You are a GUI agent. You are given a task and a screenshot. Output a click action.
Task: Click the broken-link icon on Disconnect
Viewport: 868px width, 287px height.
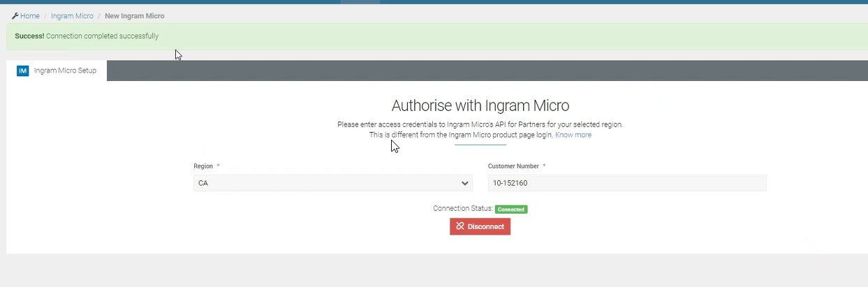coord(460,226)
